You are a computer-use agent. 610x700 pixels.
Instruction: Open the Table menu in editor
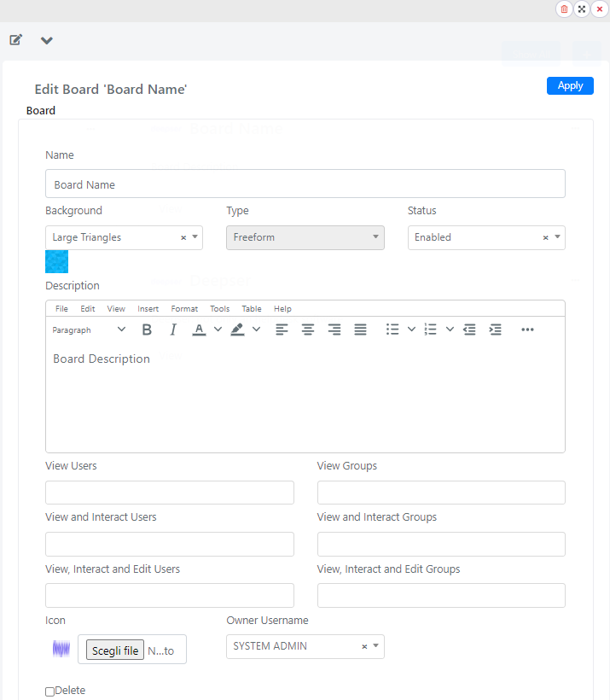[251, 309]
